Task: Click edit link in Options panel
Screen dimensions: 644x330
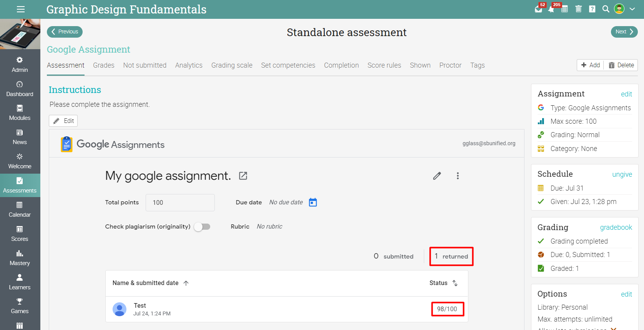Action: point(626,294)
